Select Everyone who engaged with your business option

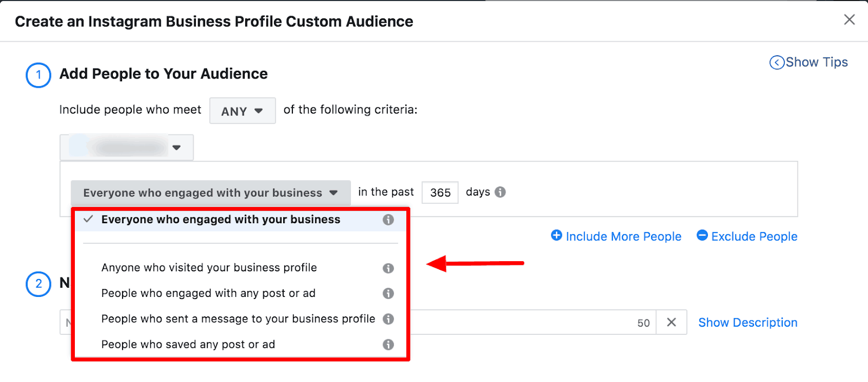tap(240, 220)
